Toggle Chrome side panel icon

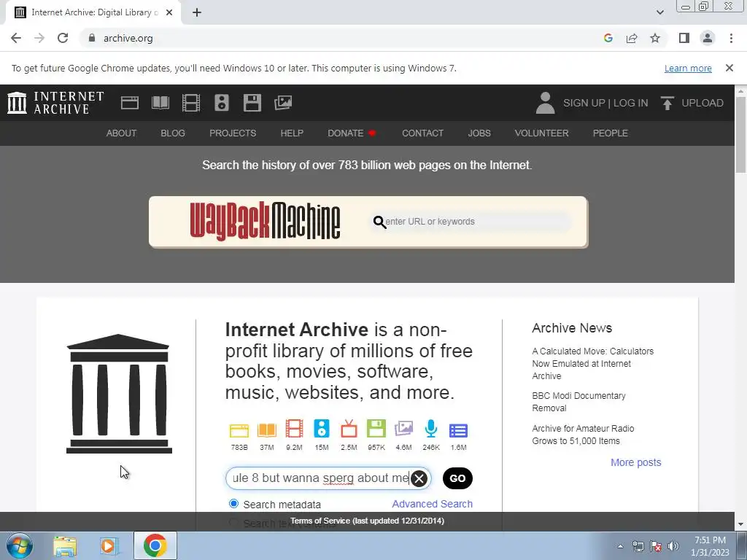click(684, 38)
